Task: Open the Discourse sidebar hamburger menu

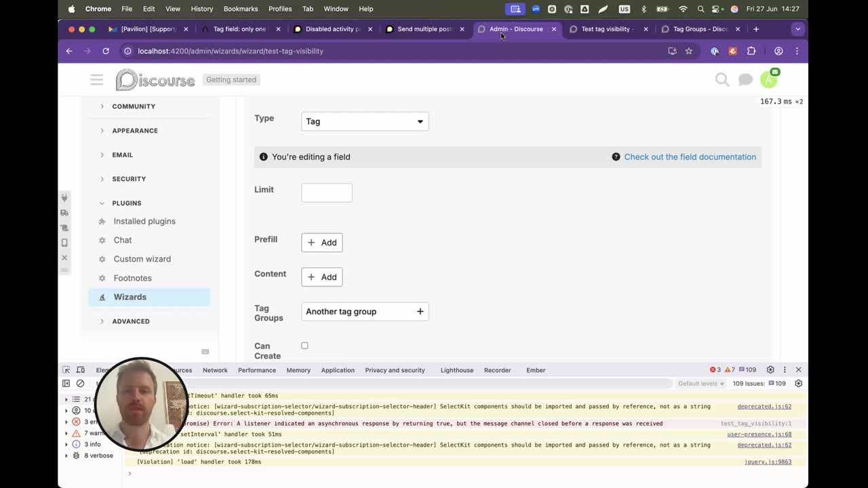Action: pyautogui.click(x=97, y=80)
